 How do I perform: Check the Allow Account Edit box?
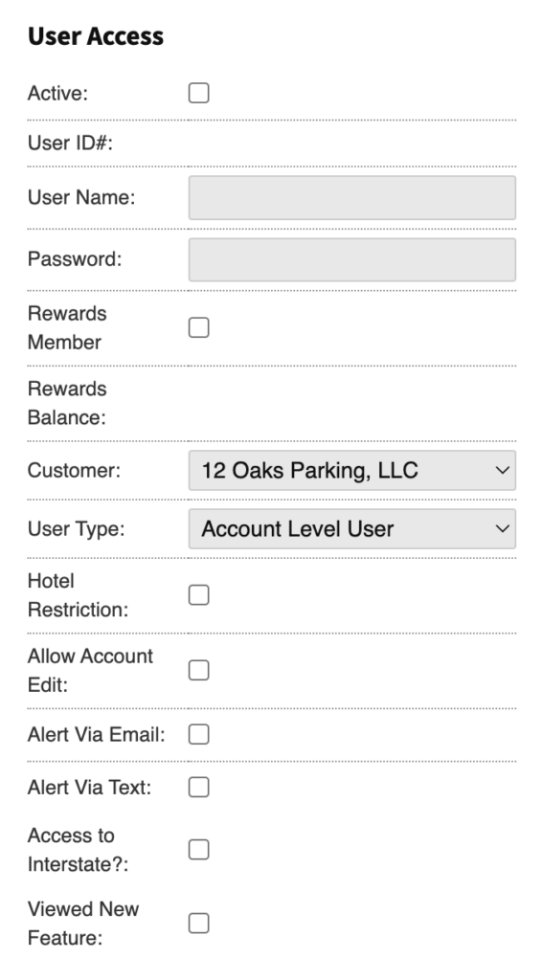click(199, 670)
